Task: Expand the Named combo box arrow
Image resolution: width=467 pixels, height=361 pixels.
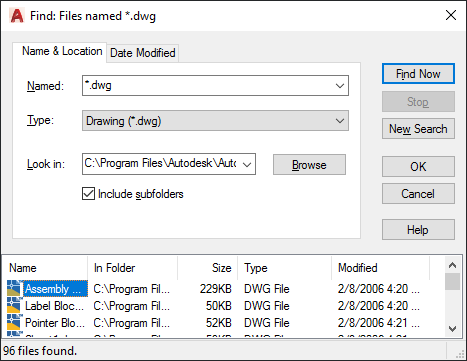Action: pyautogui.click(x=340, y=86)
